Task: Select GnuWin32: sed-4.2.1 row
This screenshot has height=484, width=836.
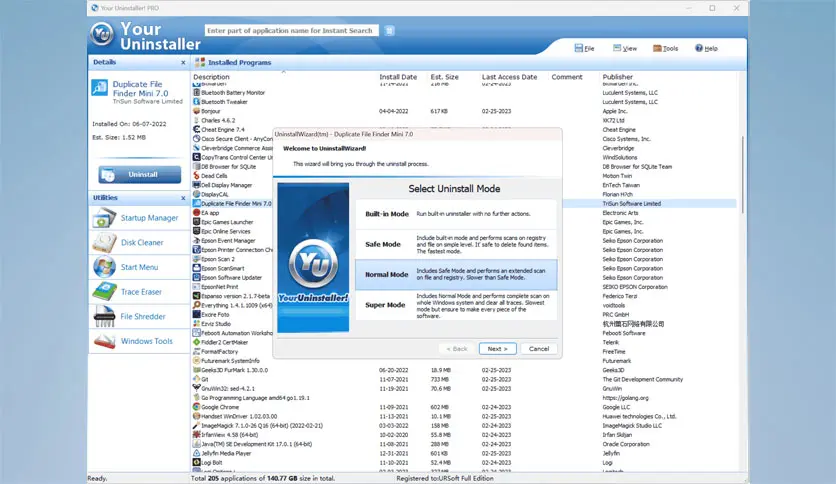Action: tap(464, 389)
